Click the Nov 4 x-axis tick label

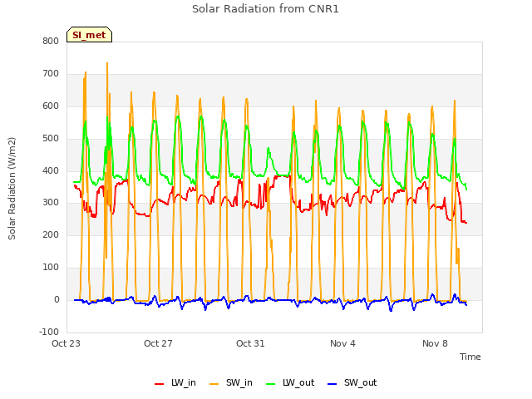(342, 343)
